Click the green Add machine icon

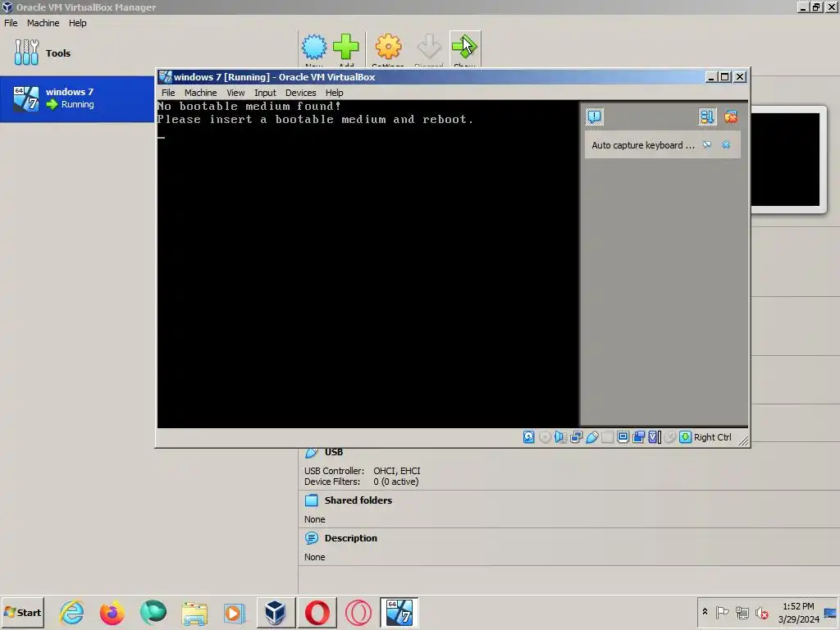(x=345, y=47)
